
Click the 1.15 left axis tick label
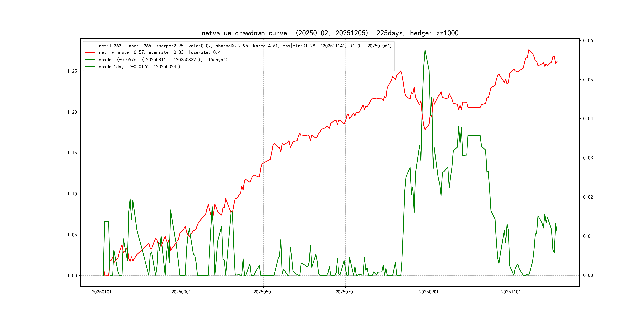coord(72,153)
